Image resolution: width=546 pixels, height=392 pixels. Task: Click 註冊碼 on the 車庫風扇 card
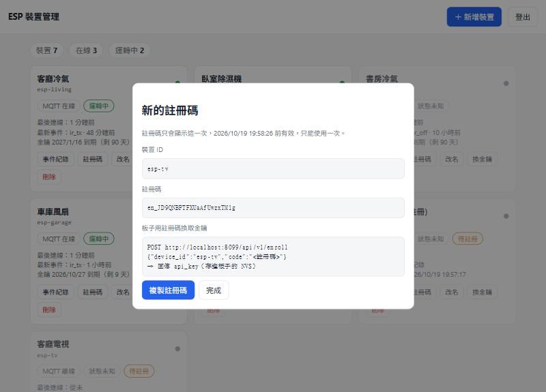pos(93,292)
